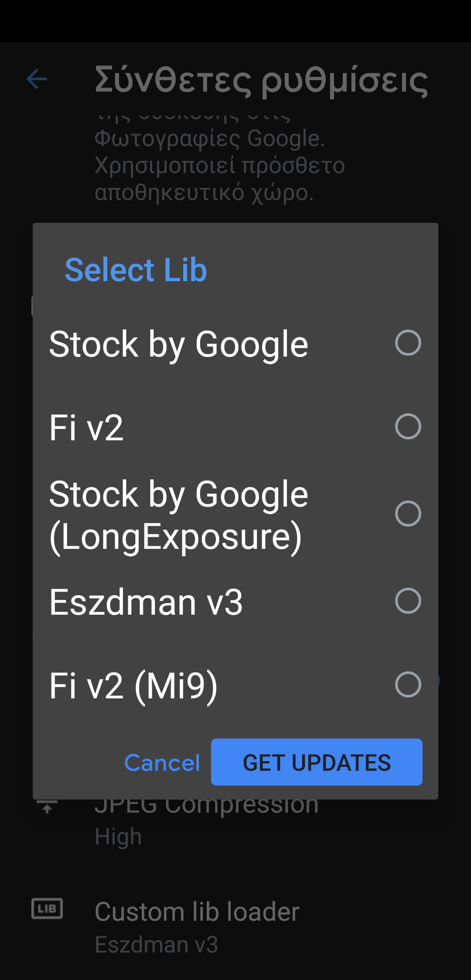
Task: Tap the "Eszdman v3" list option text
Action: 146,602
